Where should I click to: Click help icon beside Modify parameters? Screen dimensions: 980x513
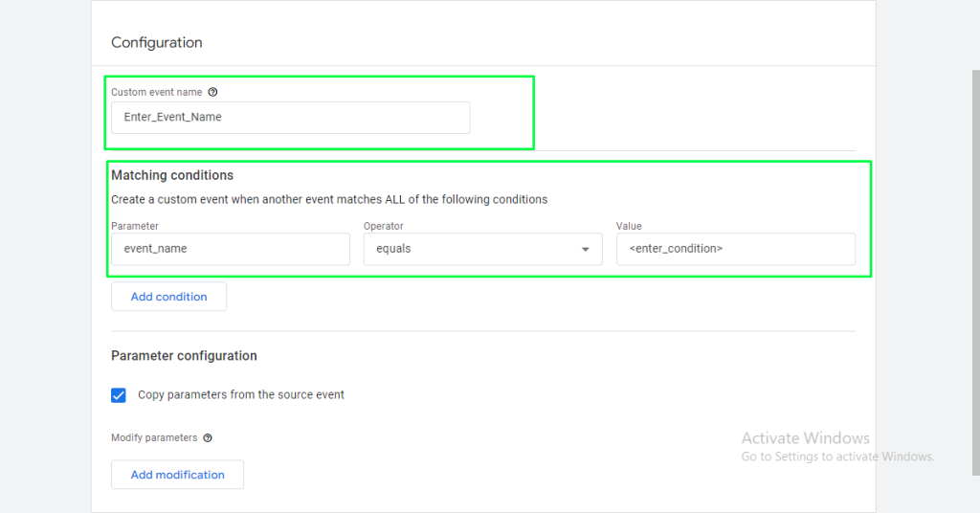(208, 438)
